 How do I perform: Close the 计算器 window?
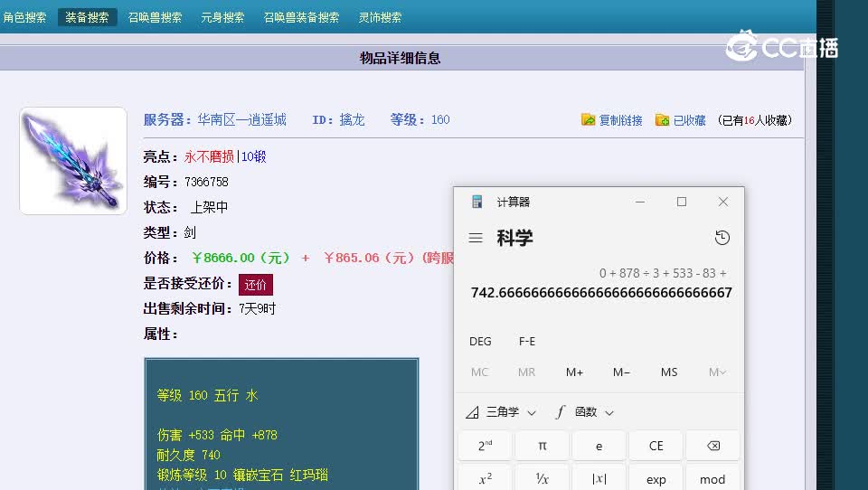click(723, 202)
